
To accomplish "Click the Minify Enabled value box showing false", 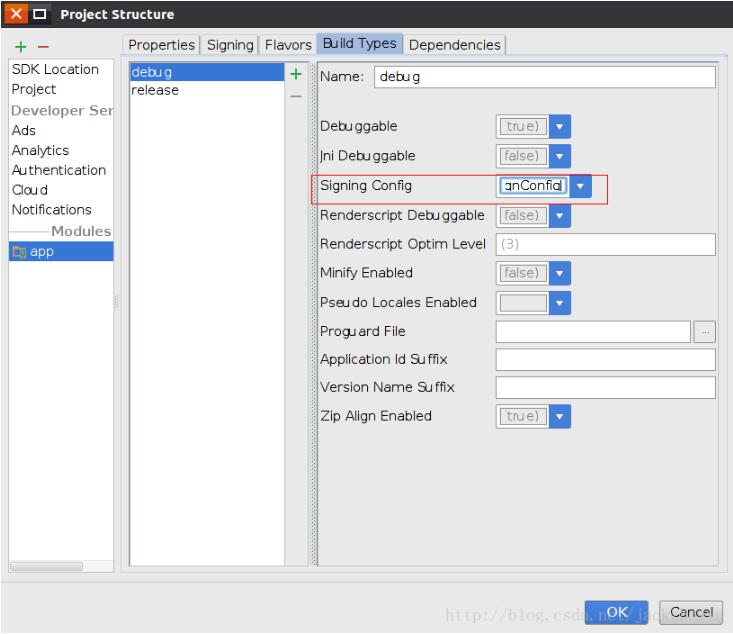I will [x=523, y=274].
